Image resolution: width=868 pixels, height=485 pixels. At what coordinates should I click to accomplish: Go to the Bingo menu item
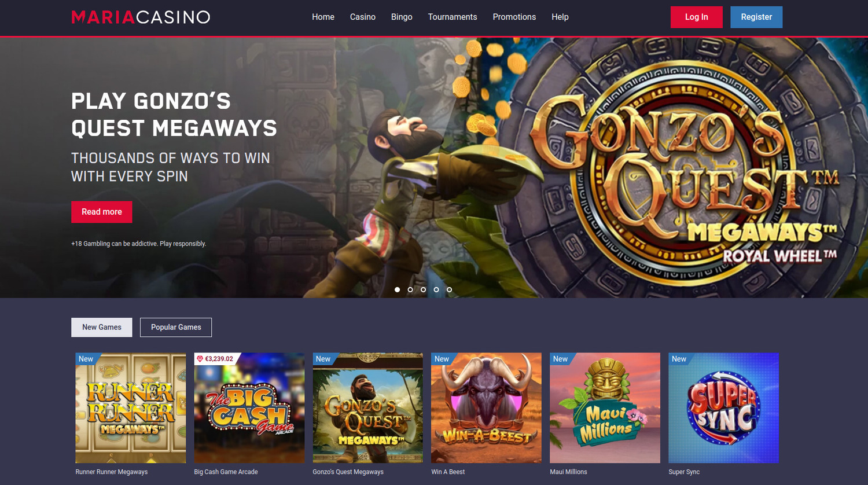pos(402,17)
